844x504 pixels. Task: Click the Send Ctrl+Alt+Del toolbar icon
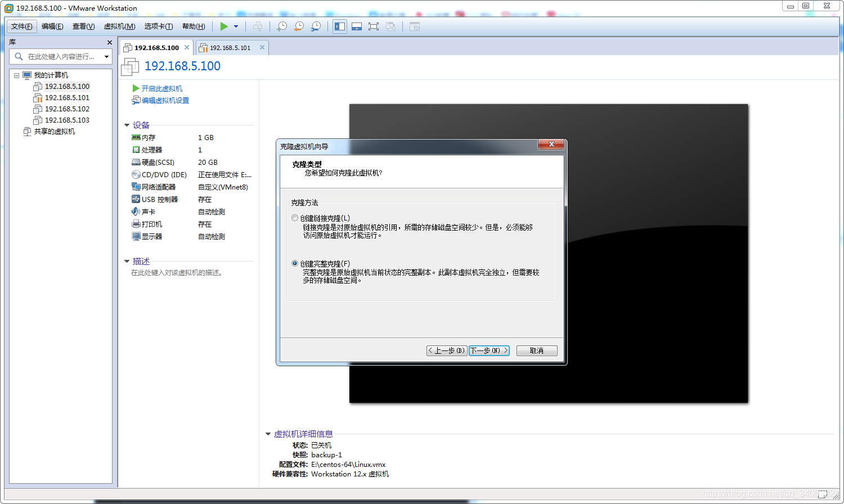(258, 26)
